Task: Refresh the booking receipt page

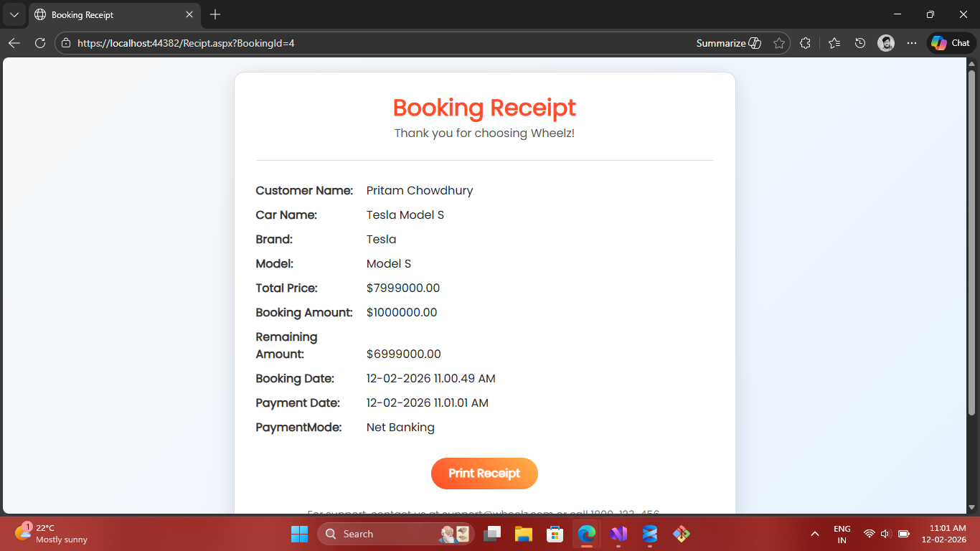Action: click(x=40, y=43)
